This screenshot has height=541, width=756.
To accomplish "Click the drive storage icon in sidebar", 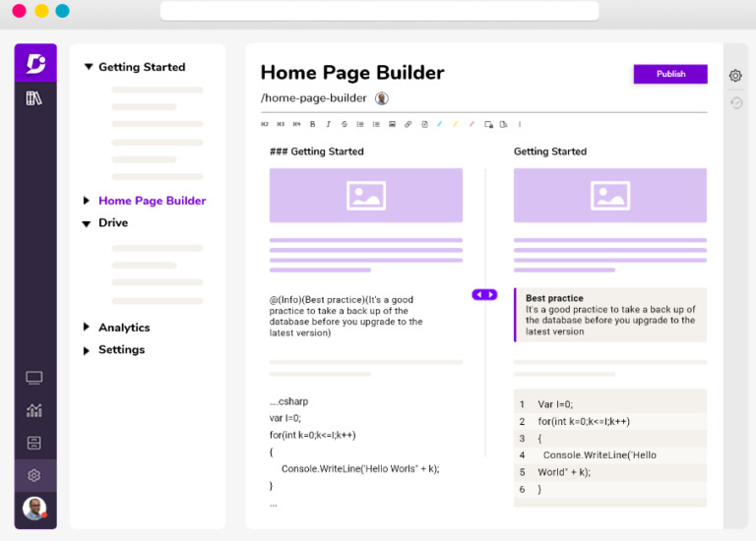I will (x=34, y=443).
